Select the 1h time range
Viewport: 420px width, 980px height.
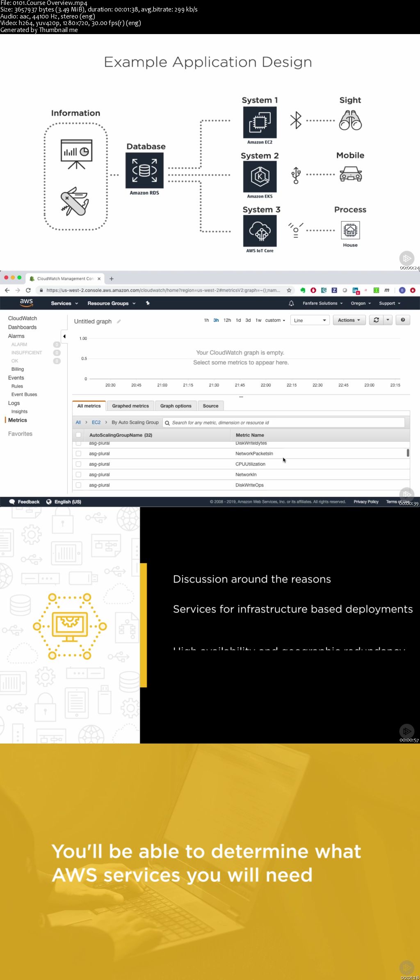tap(206, 320)
